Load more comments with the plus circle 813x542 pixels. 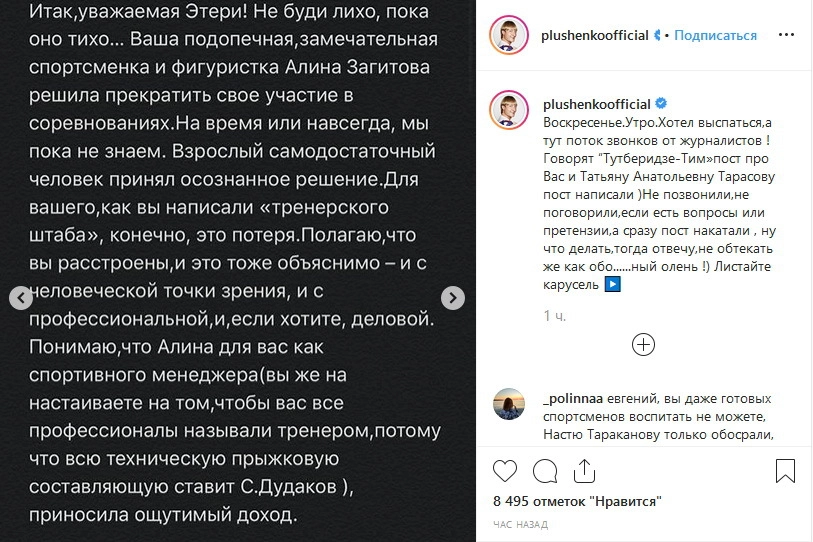(x=643, y=345)
